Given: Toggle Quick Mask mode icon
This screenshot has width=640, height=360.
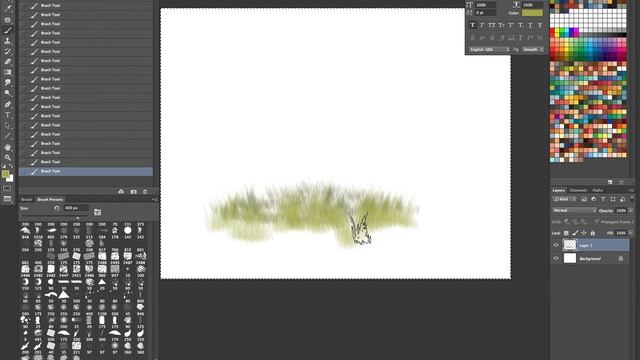Looking at the screenshot, I should click(7, 188).
